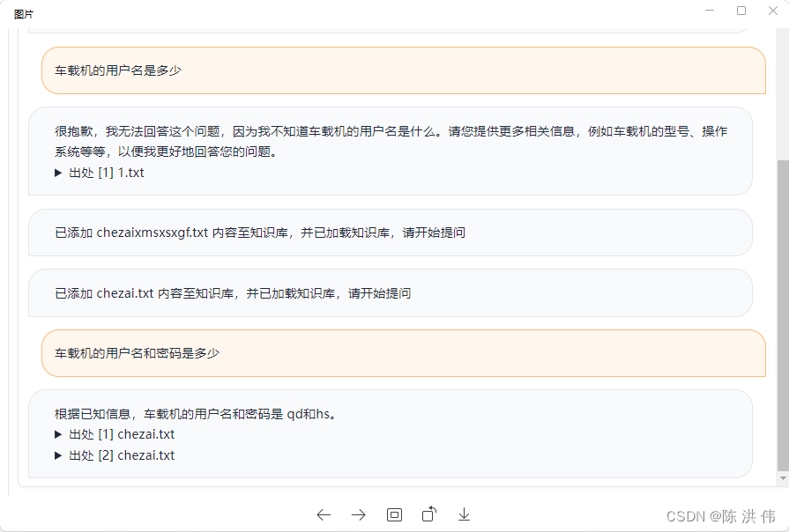
Task: Click the previous image arrow
Action: click(x=324, y=514)
